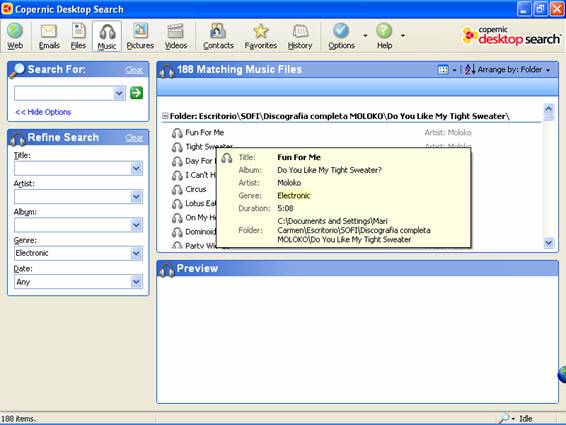The image size is (566, 425).
Task: Open search query history dropdown
Action: tap(119, 93)
